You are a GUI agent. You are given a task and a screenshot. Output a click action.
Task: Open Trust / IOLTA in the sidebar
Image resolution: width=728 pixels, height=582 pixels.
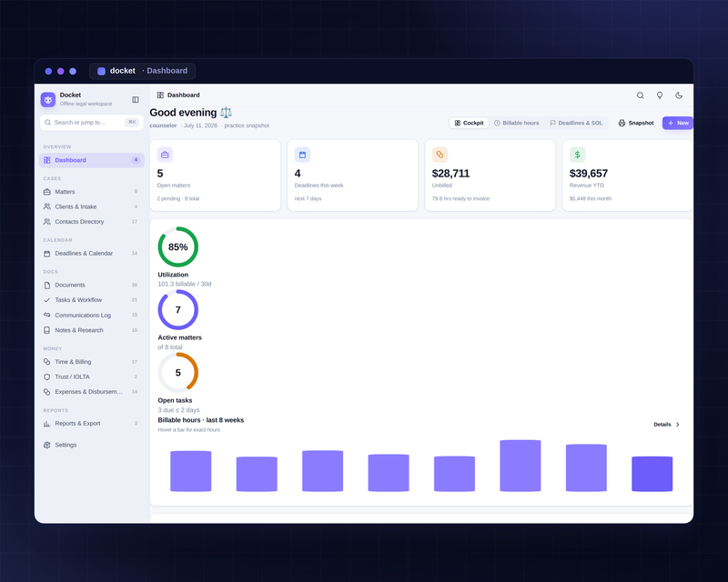(92, 376)
